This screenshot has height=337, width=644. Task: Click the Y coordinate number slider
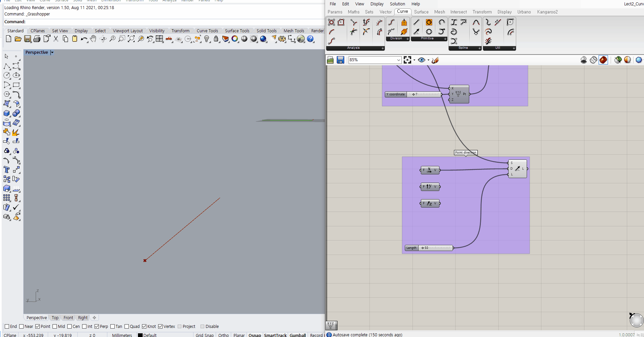click(x=413, y=94)
